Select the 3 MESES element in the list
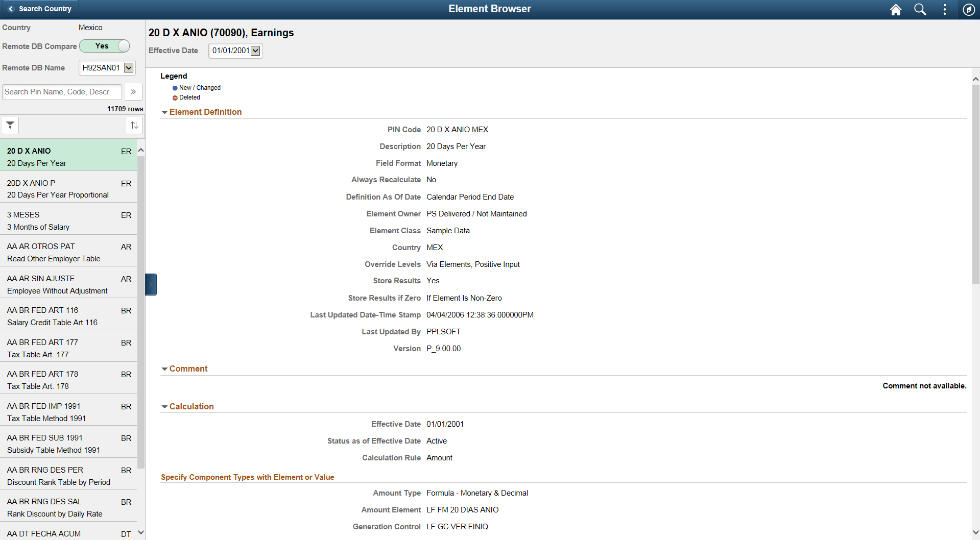 click(x=61, y=219)
